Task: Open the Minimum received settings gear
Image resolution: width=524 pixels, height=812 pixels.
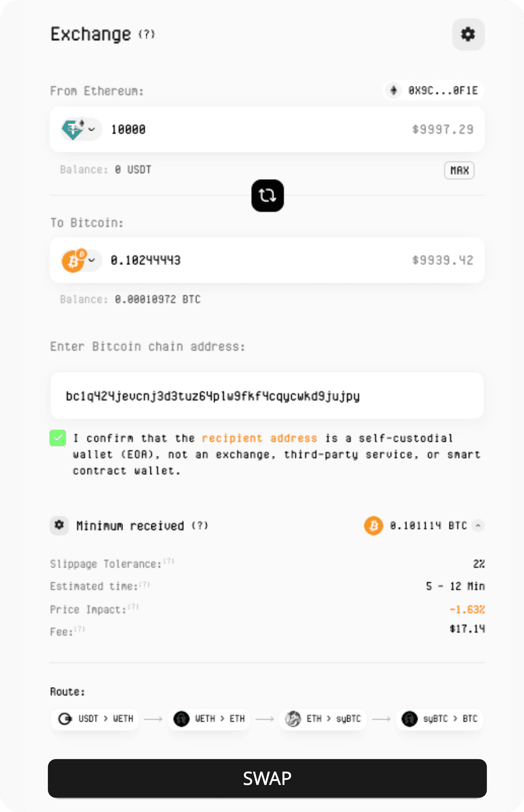Action: 59,526
